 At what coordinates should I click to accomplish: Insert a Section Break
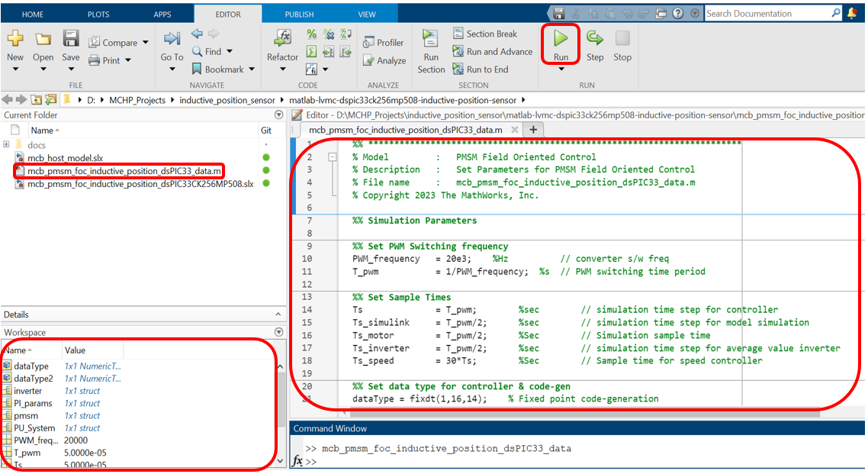[x=485, y=34]
